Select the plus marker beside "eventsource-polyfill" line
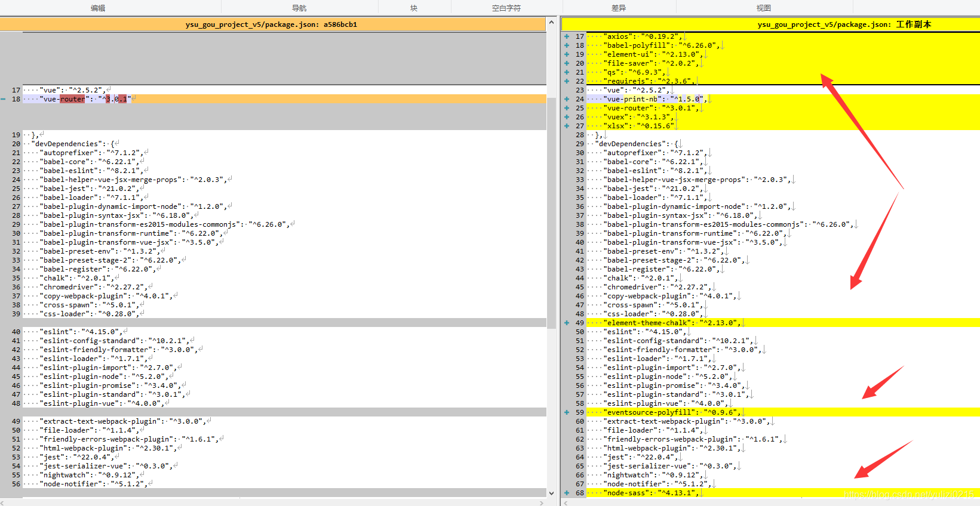 (567, 412)
